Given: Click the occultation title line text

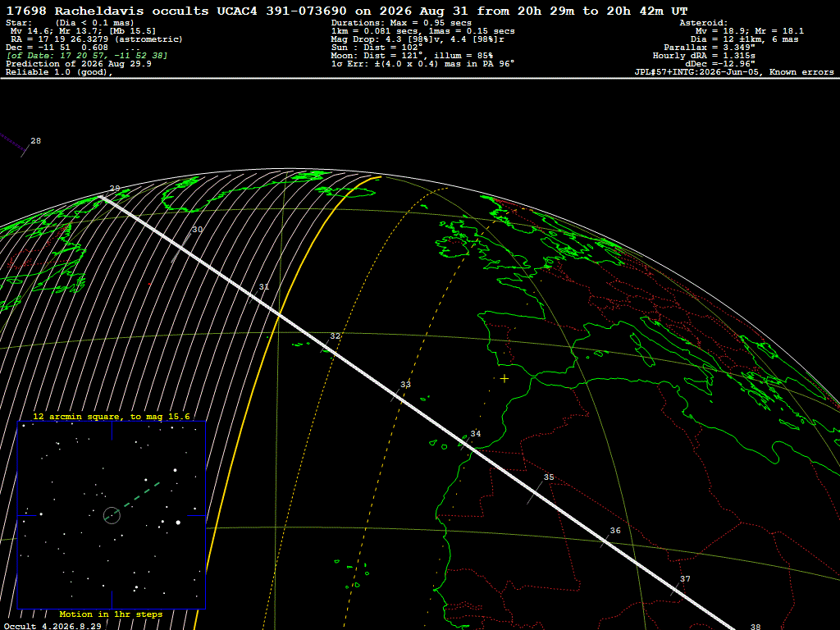Looking at the screenshot, I should pyautogui.click(x=347, y=11).
